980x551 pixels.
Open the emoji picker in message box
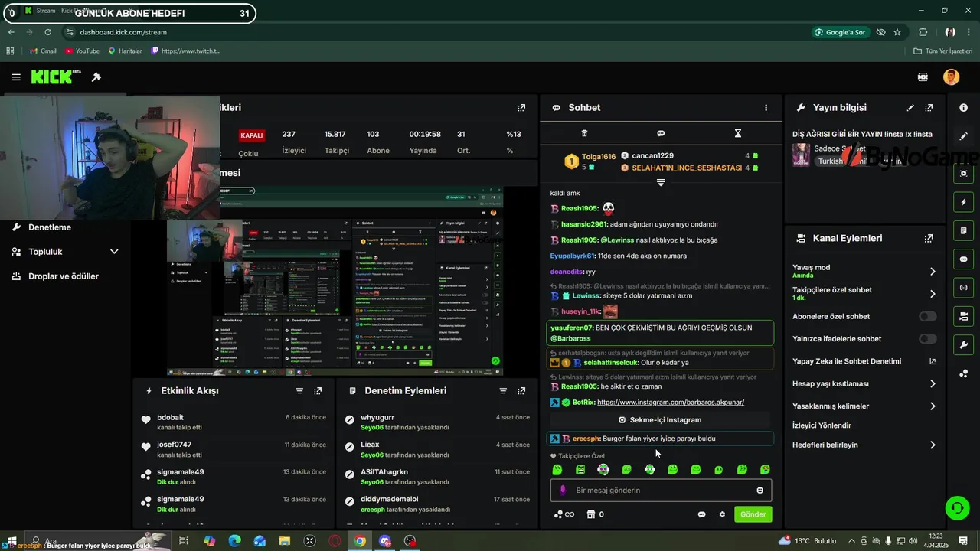click(760, 491)
